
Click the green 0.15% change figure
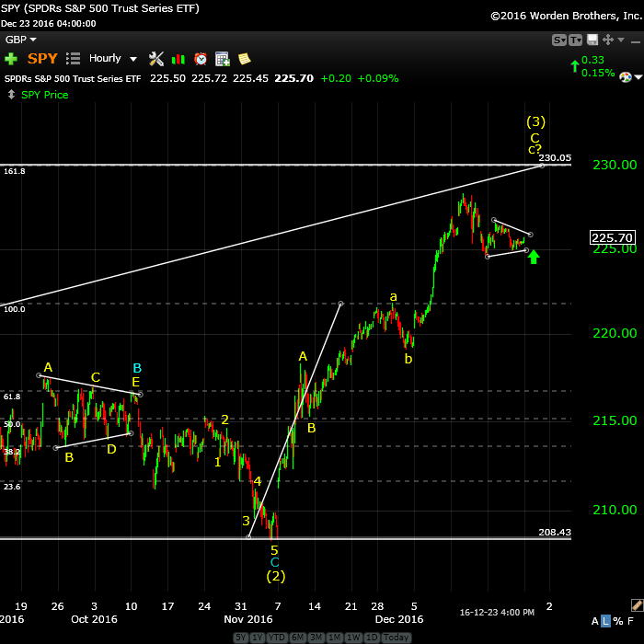pos(598,73)
